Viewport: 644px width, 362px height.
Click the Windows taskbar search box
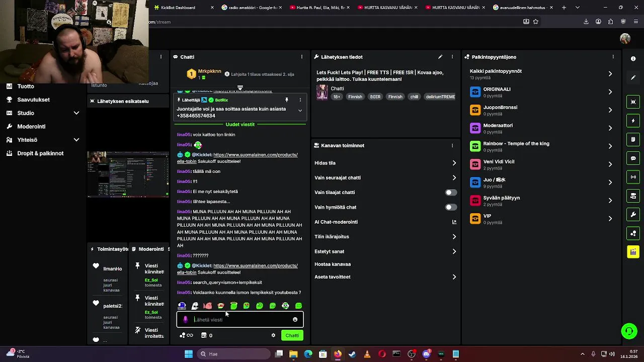[x=233, y=354]
